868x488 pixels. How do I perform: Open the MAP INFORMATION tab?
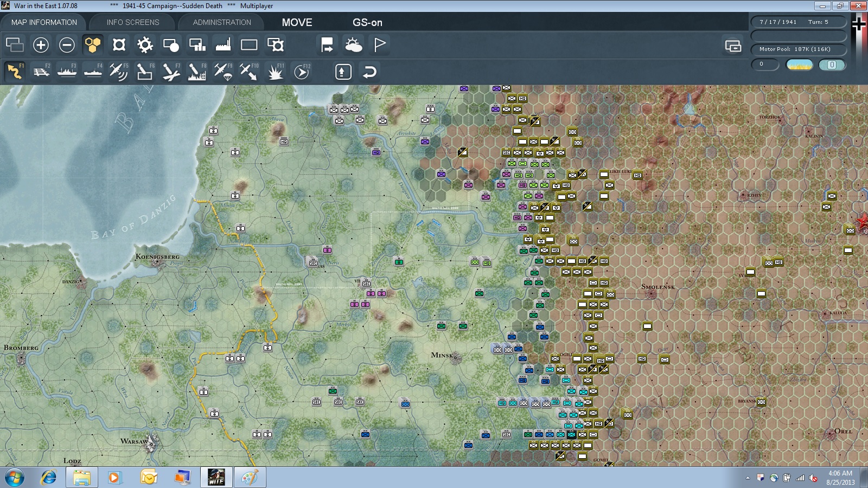tap(44, 22)
